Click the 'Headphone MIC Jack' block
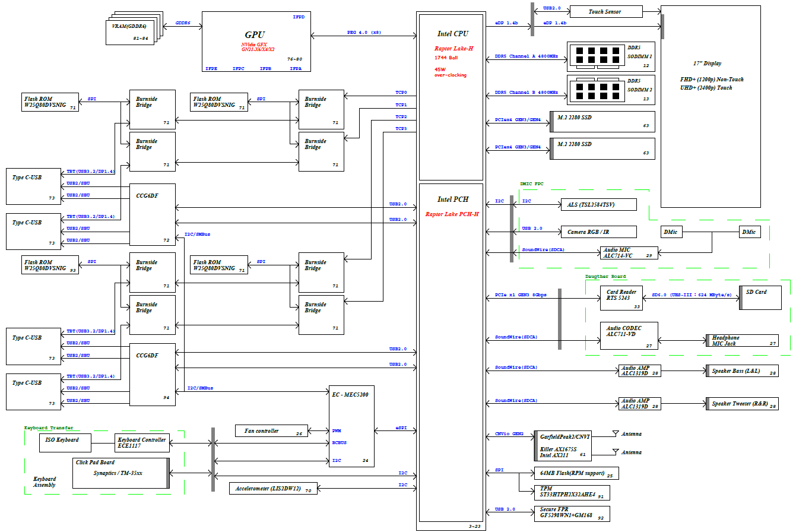 click(x=741, y=341)
